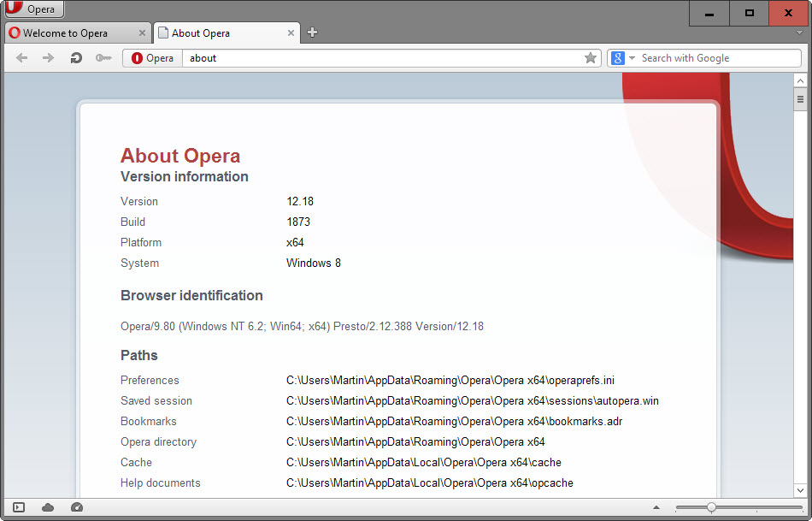Click the browser identification user agent string

[302, 327]
